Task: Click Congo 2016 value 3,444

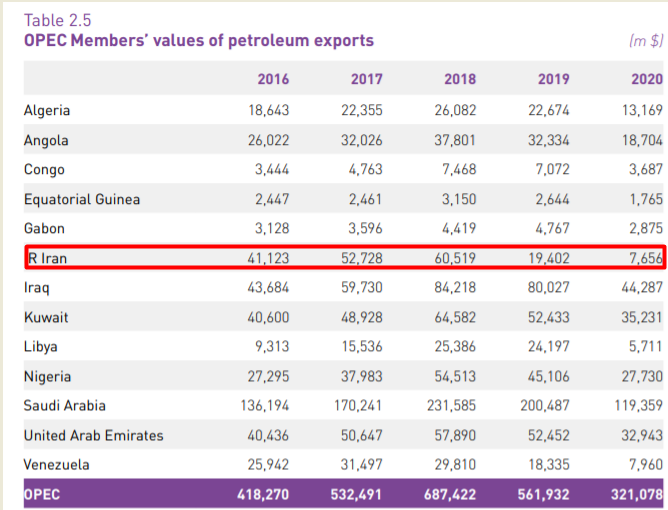Action: coord(272,169)
